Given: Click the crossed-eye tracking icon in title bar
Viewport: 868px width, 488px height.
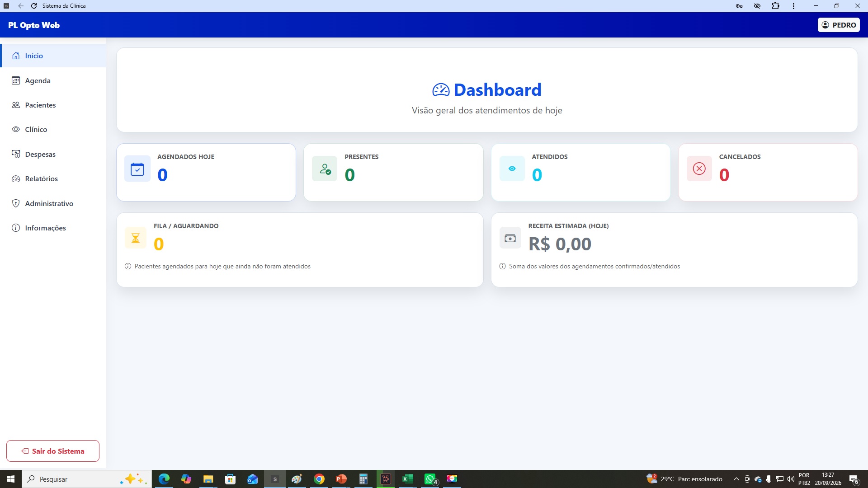Looking at the screenshot, I should (x=757, y=6).
